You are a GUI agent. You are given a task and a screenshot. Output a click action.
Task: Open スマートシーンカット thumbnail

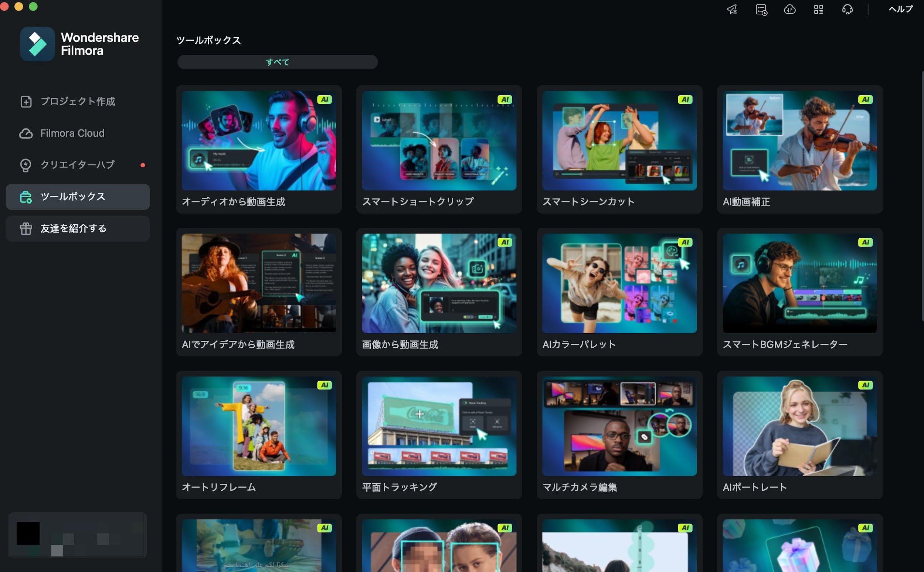[619, 140]
